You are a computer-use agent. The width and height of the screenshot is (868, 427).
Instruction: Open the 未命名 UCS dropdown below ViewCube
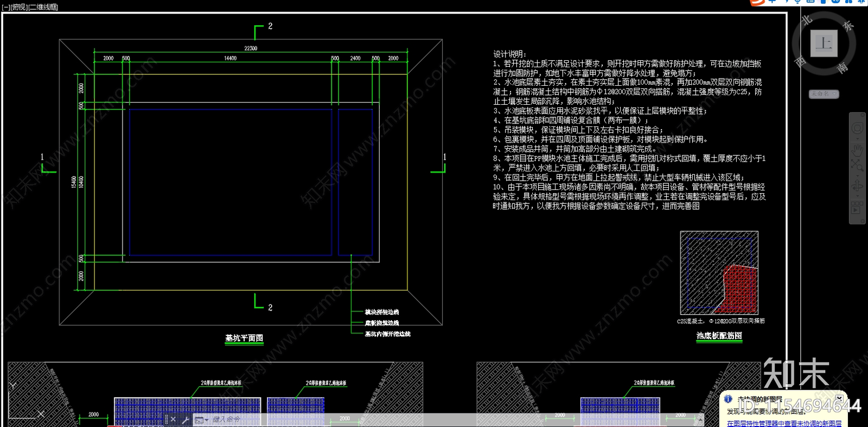coord(824,94)
